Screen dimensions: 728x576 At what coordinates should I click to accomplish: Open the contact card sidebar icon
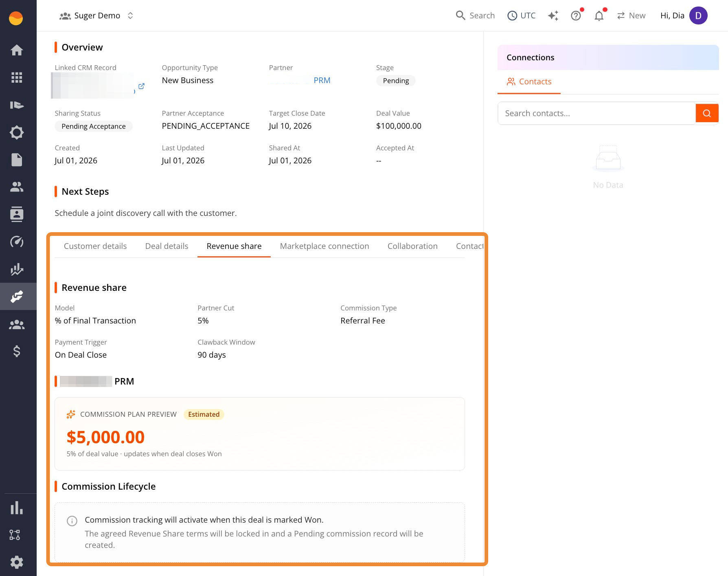coord(17,214)
